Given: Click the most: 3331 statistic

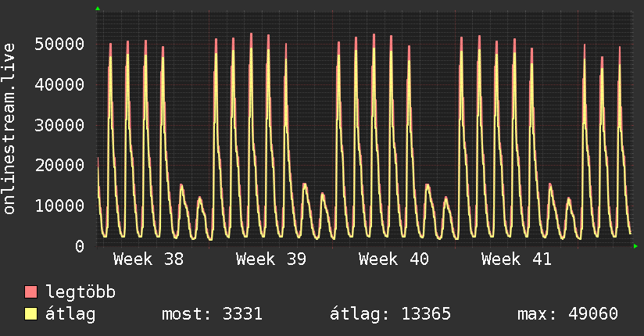Looking at the screenshot, I should [212, 314].
